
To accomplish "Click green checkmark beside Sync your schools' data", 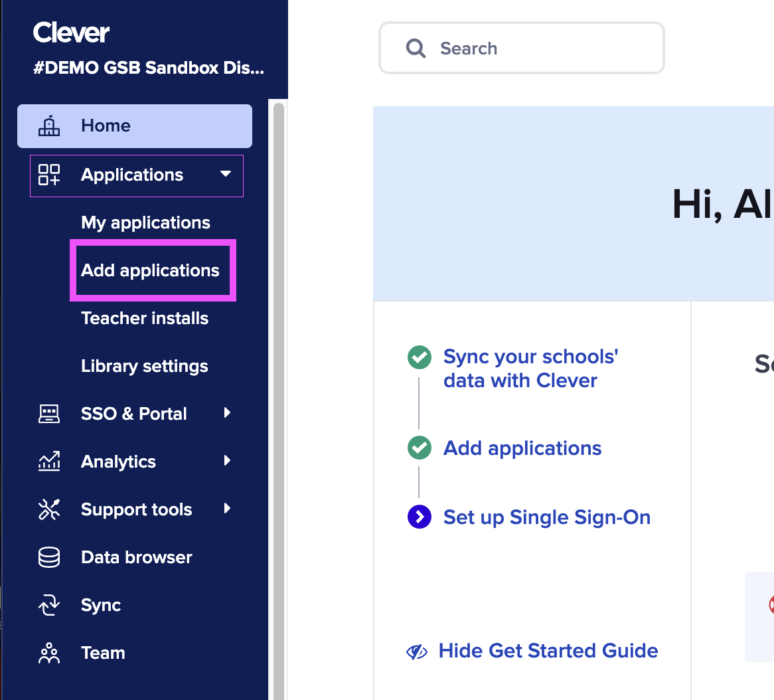I will click(420, 357).
